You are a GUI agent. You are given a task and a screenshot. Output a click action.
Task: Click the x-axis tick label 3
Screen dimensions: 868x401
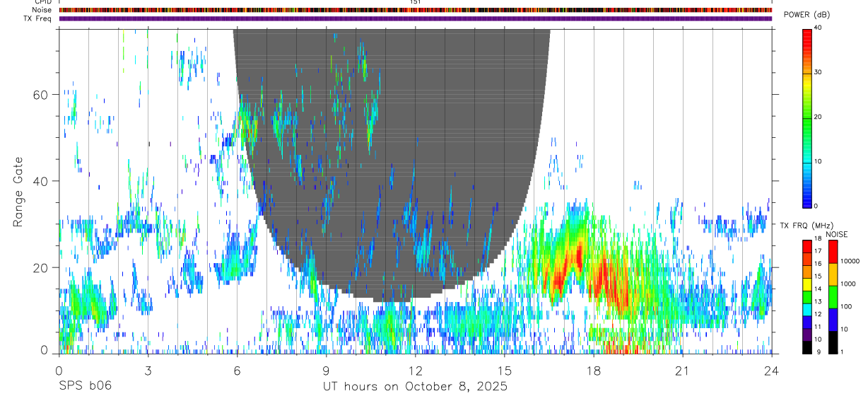tap(148, 371)
